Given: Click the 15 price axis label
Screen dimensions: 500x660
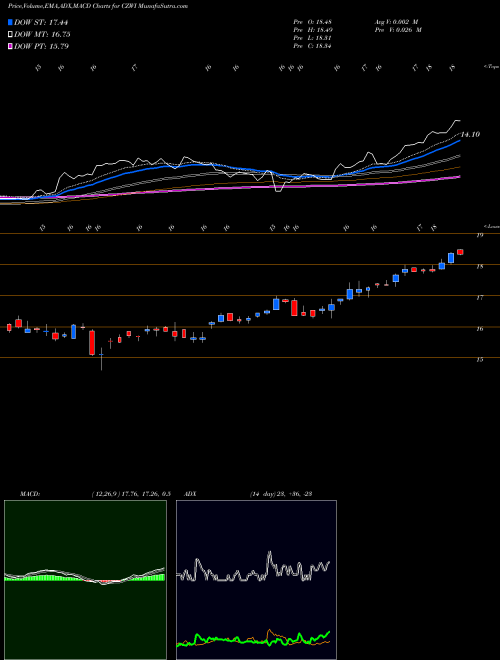Looking at the screenshot, I should pyautogui.click(x=479, y=360).
